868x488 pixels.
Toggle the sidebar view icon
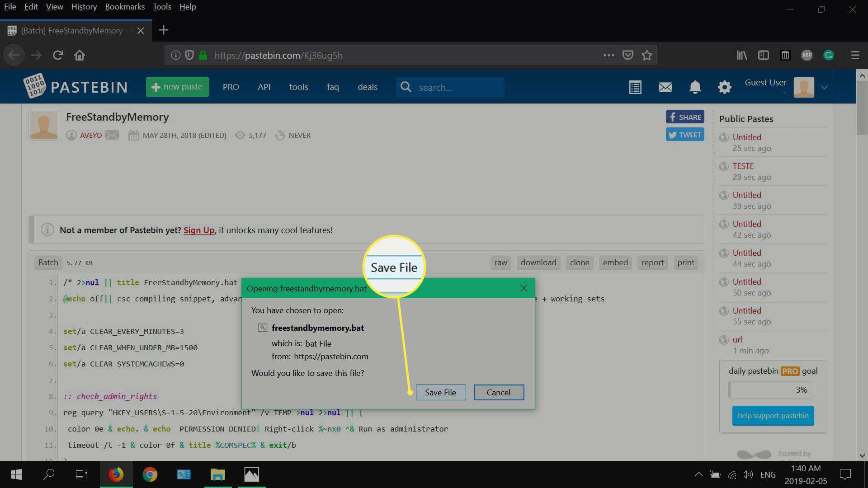coord(764,55)
